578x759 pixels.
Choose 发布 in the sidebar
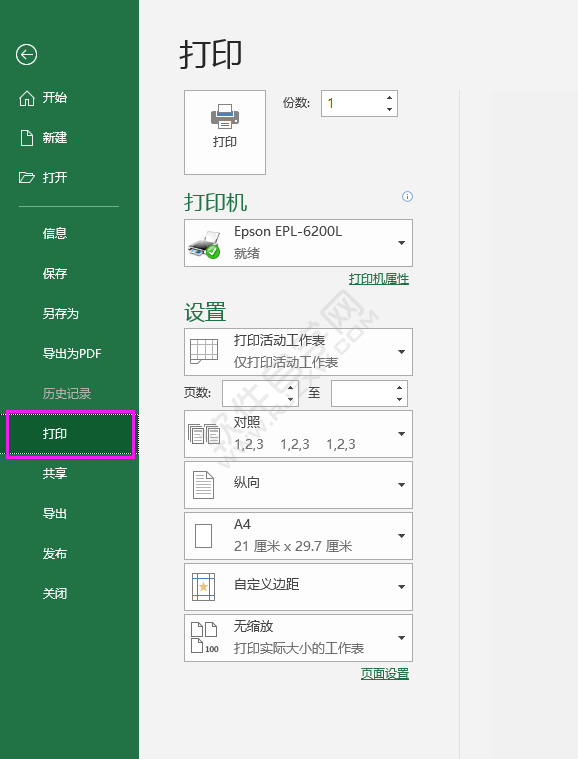point(55,553)
